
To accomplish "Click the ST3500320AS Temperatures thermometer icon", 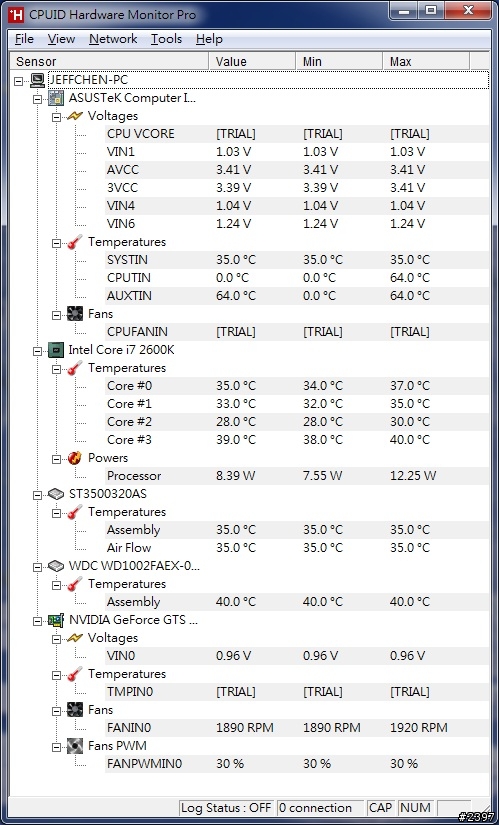I will (75, 512).
